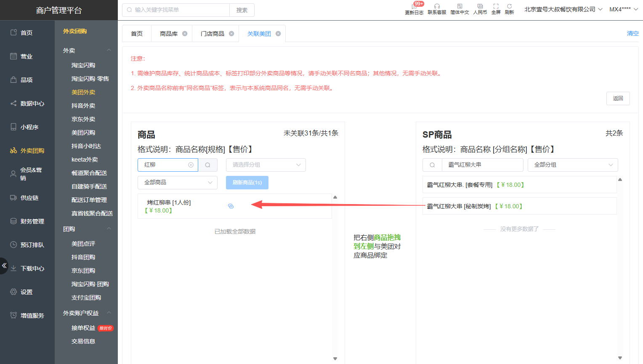Click SP商品 search magnifier icon
Screen dimensions: 643x364
[x=432, y=165]
